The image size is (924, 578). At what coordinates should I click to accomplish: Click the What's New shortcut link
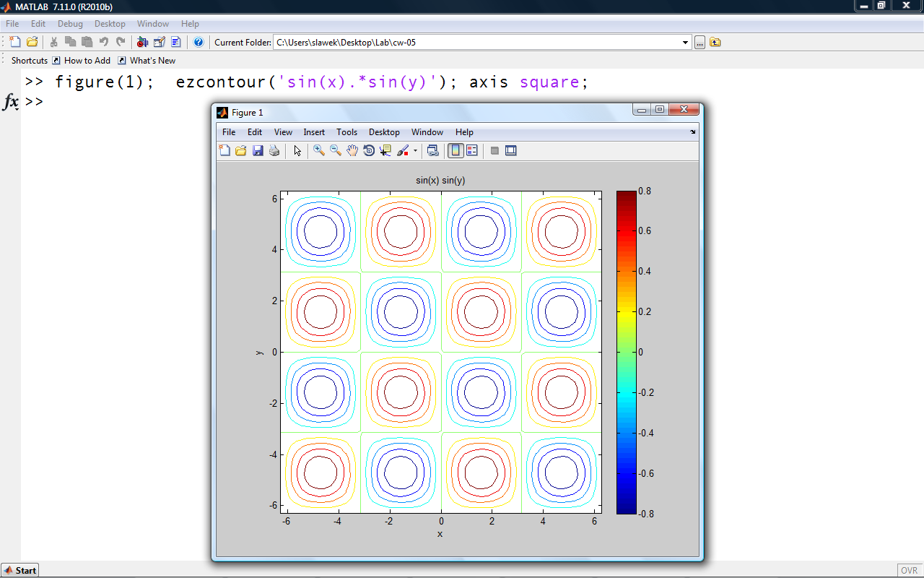pos(147,61)
